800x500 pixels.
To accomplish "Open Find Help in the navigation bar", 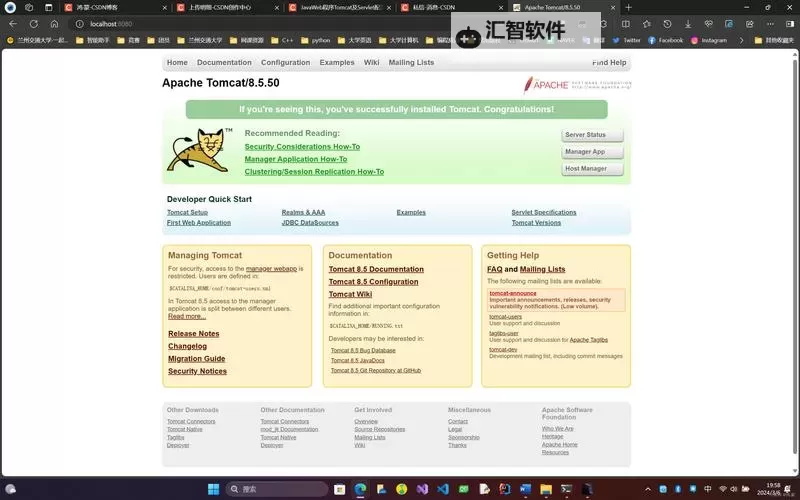I will (x=609, y=62).
